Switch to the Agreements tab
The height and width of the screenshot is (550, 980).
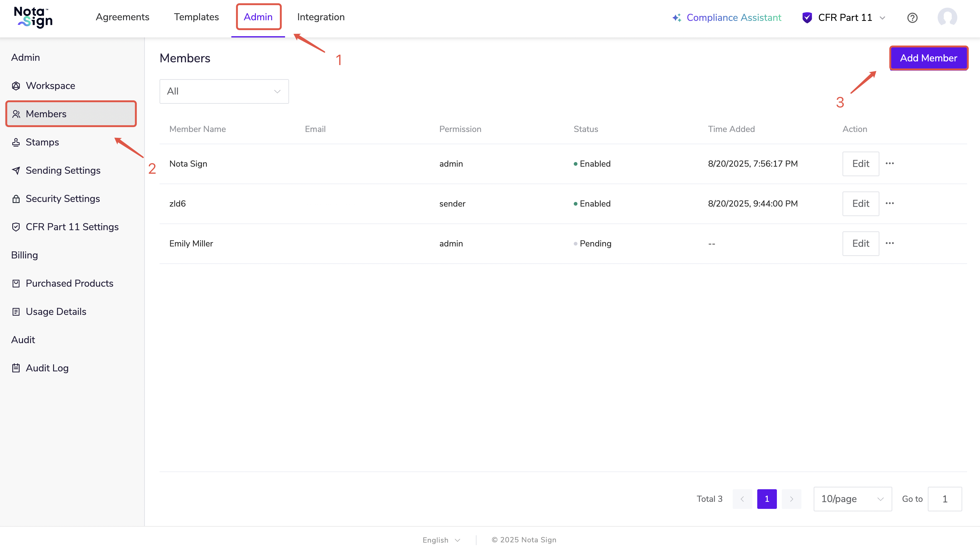122,17
